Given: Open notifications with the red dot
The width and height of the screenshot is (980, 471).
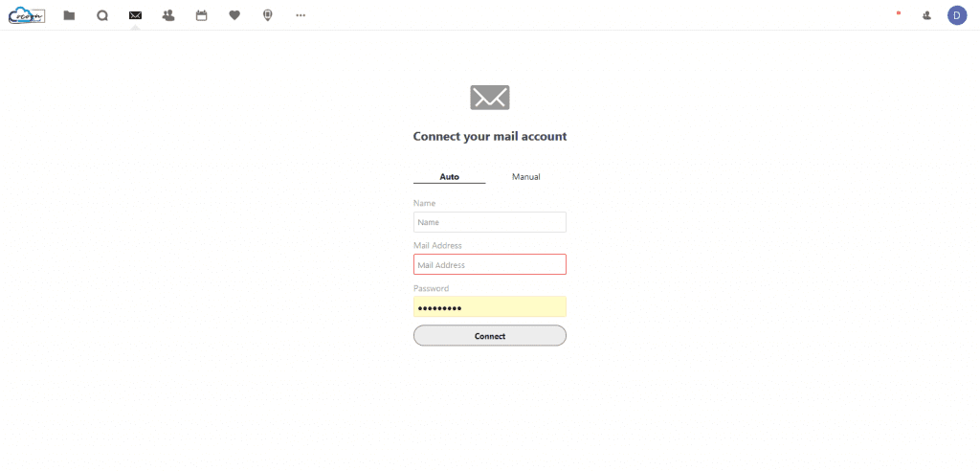Looking at the screenshot, I should [x=899, y=13].
